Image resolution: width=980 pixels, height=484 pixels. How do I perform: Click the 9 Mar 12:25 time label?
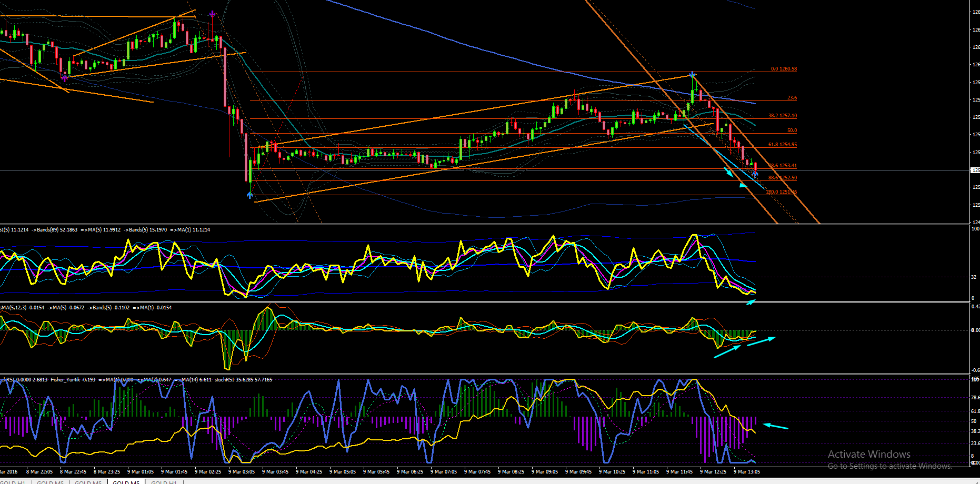tap(713, 472)
